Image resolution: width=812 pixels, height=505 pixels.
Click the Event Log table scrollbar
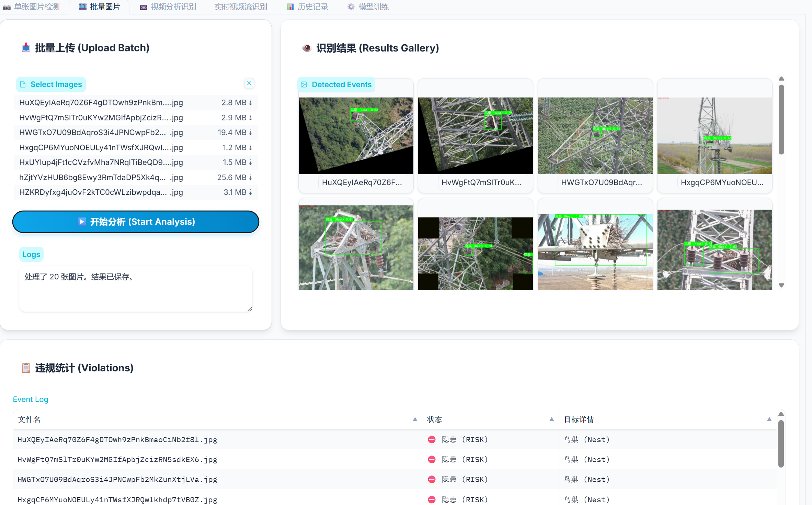pyautogui.click(x=781, y=443)
